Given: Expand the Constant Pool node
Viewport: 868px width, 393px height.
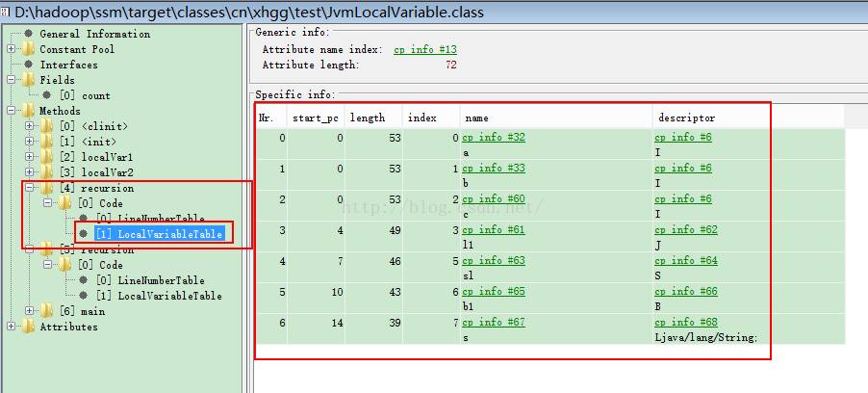Looking at the screenshot, I should [12, 49].
